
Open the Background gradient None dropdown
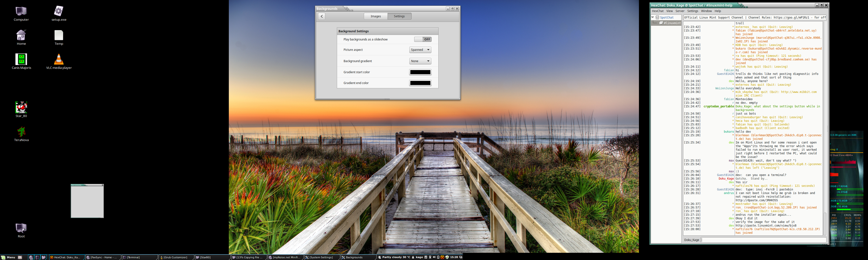coord(420,61)
